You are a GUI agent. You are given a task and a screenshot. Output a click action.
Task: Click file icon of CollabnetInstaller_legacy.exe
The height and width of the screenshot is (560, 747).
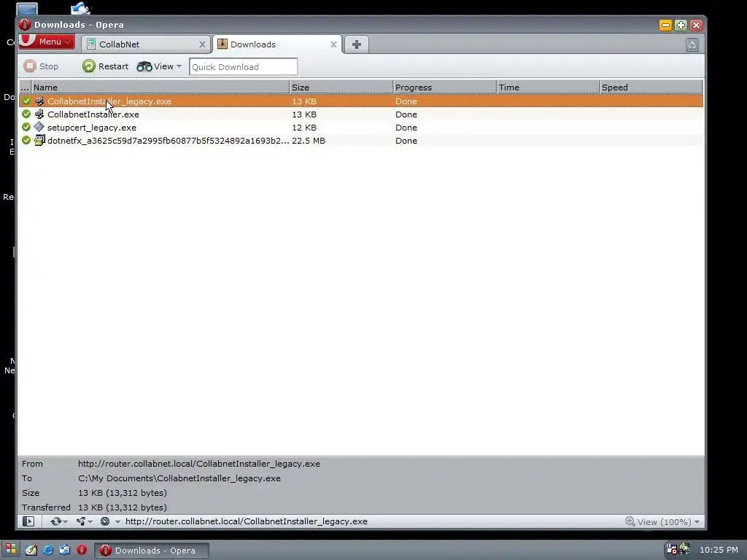tap(39, 101)
